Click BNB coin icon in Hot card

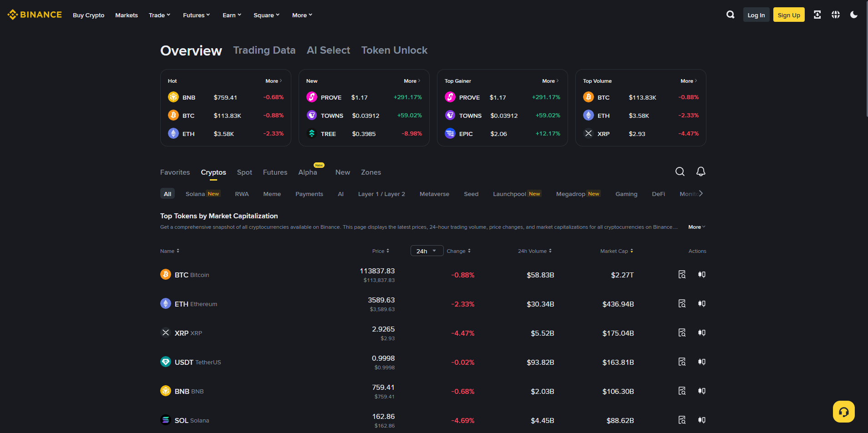(x=173, y=97)
